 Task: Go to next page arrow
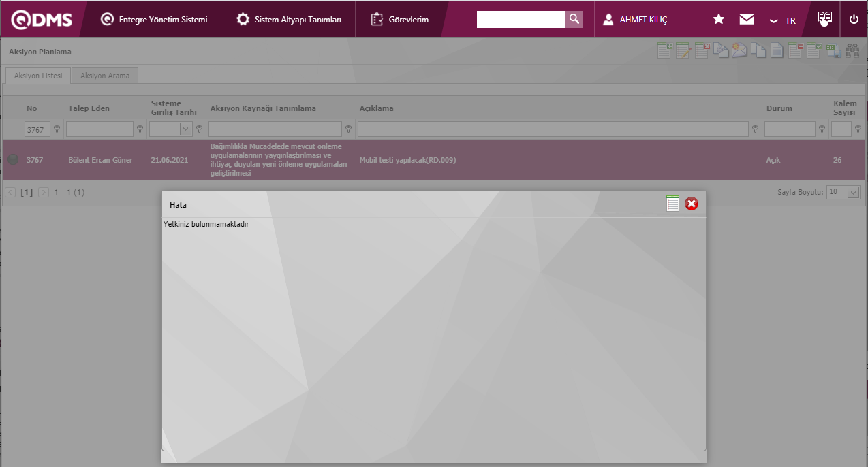click(44, 193)
